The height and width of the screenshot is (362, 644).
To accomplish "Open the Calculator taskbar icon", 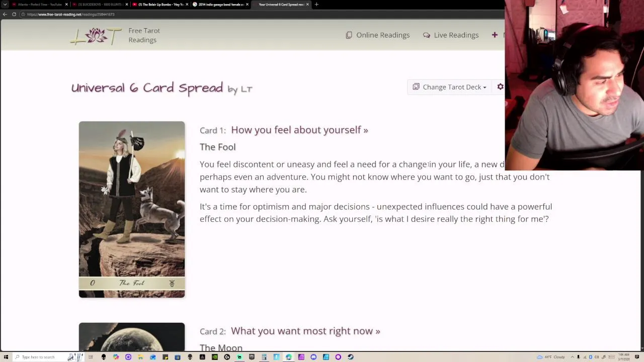I will coord(264,357).
